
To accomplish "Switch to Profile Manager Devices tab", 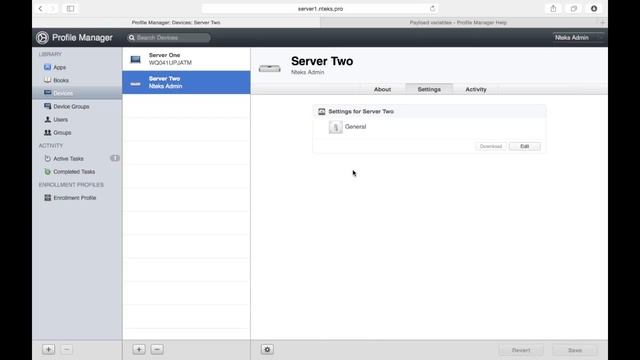I will point(176,22).
